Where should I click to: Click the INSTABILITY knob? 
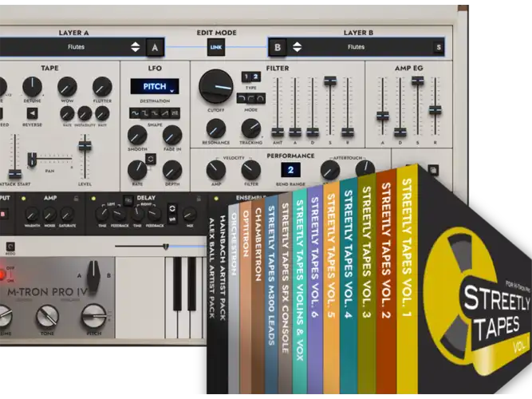coord(85,114)
